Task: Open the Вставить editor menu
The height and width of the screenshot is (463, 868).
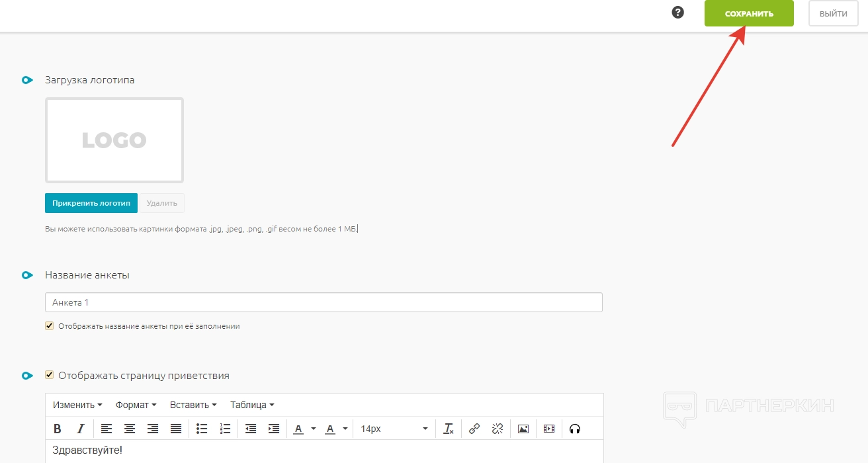Action: (193, 405)
